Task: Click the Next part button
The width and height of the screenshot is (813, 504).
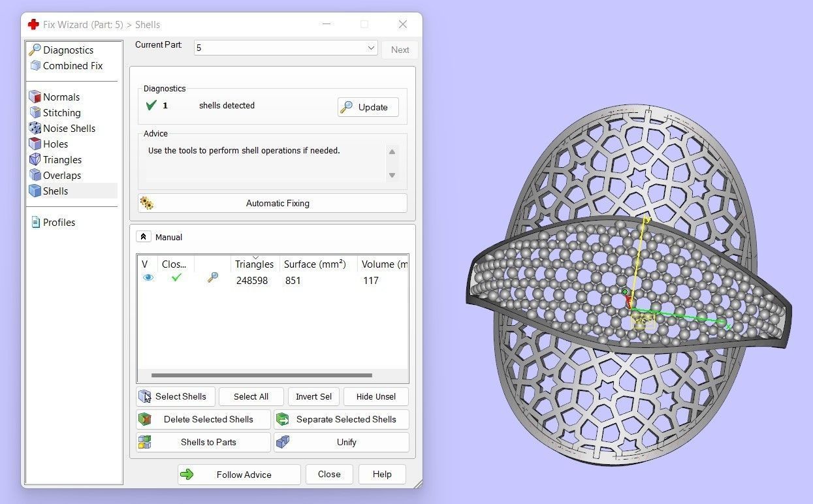Action: point(400,50)
